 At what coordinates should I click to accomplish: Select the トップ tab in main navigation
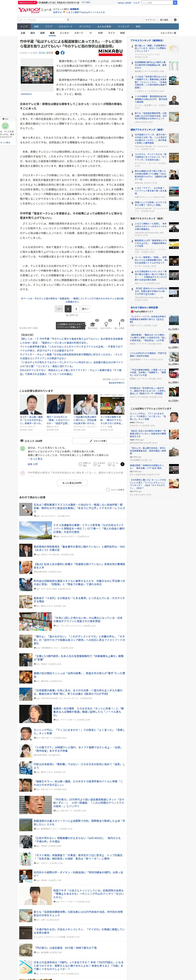(24, 27)
